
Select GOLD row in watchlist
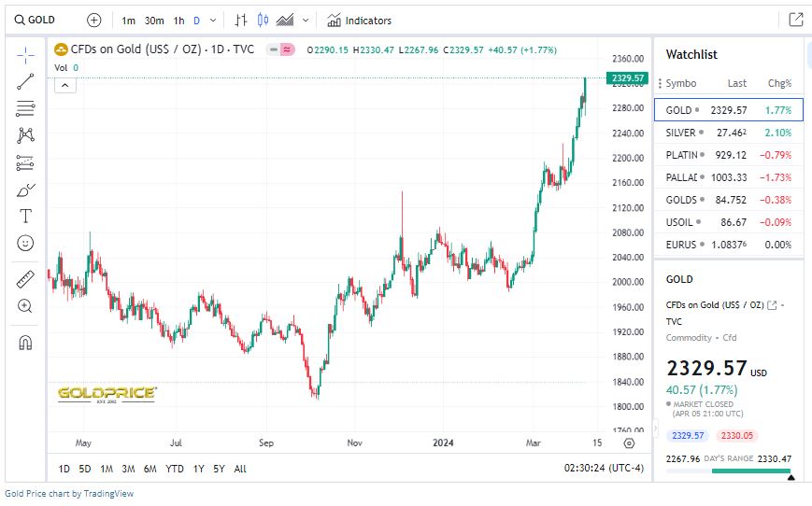pyautogui.click(x=729, y=109)
